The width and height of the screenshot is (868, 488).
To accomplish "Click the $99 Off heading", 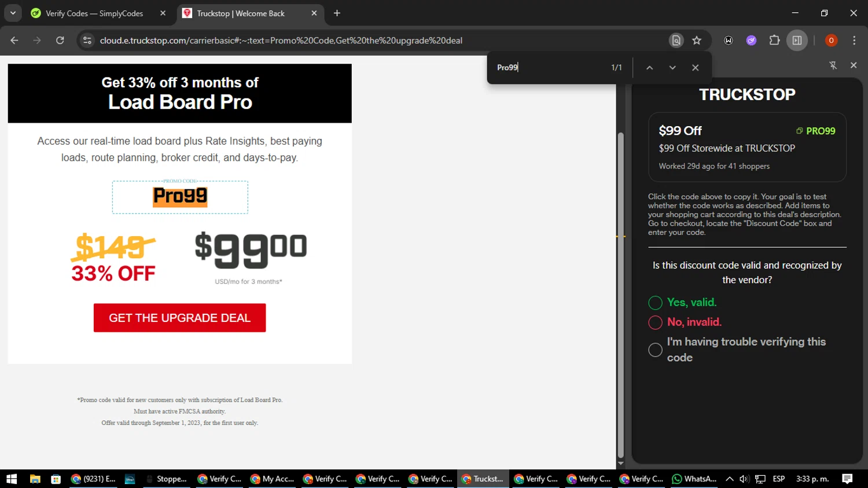I will [x=680, y=131].
